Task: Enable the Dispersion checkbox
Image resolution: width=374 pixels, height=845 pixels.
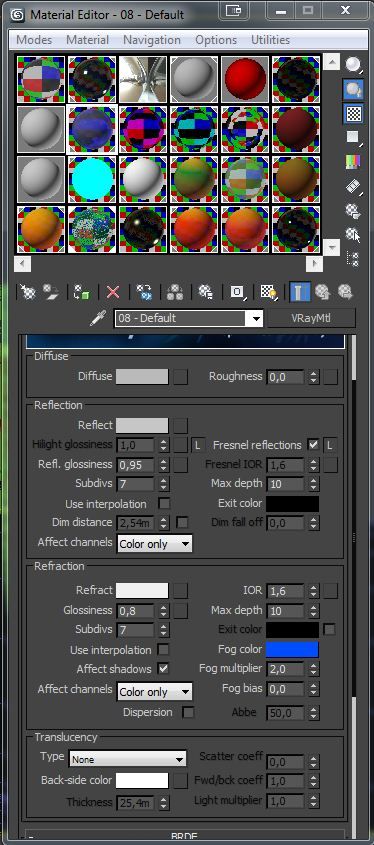Action: click(188, 712)
